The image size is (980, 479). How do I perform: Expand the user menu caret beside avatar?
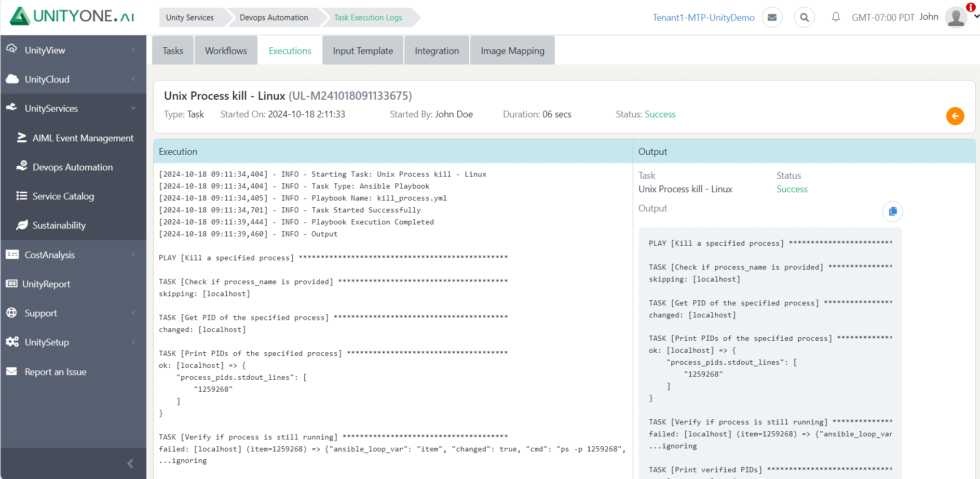tap(976, 17)
